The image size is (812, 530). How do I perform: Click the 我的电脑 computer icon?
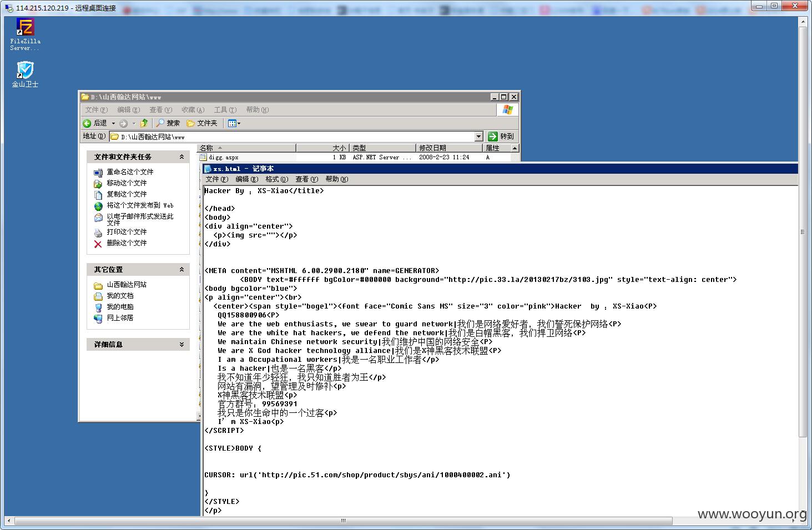point(98,307)
